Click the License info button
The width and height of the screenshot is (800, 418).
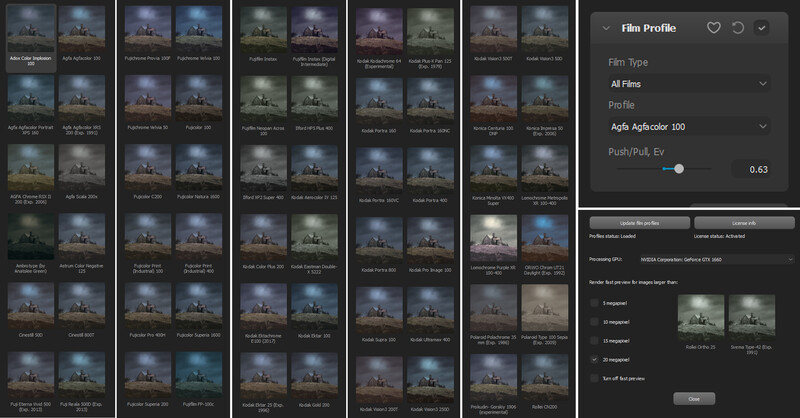744,223
